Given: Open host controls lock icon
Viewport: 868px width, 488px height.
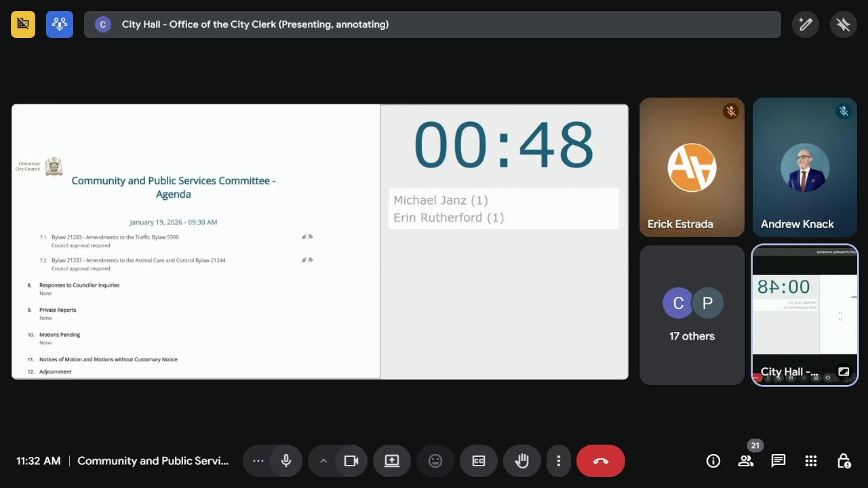Looking at the screenshot, I should click(x=844, y=461).
